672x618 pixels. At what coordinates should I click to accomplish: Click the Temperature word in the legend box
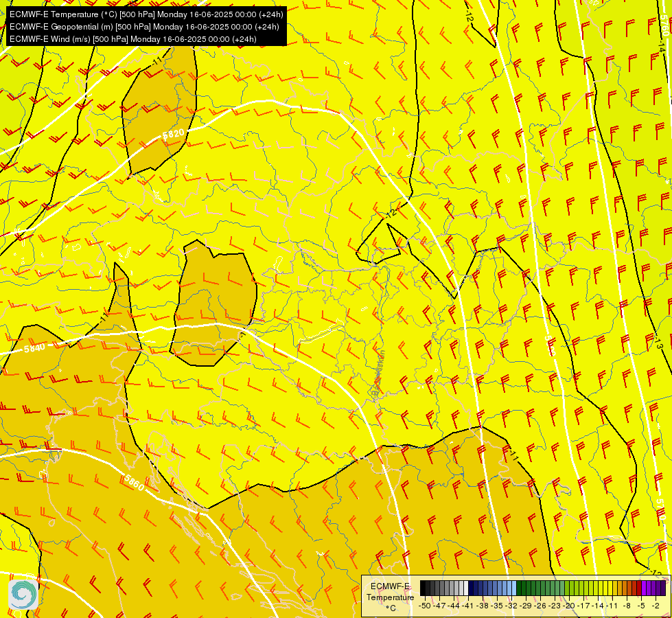click(391, 597)
